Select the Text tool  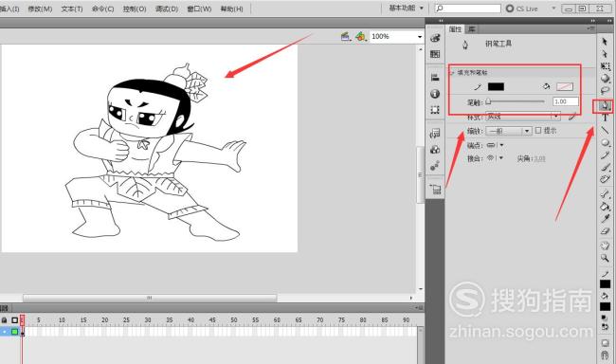tap(605, 118)
